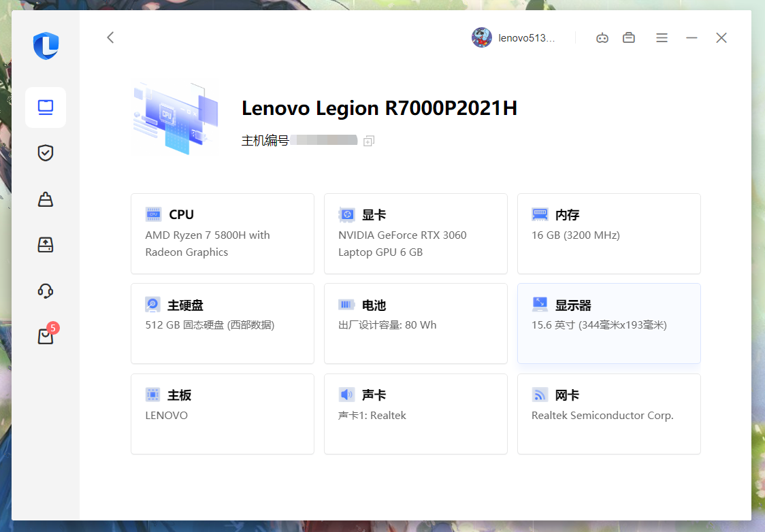The height and width of the screenshot is (532, 765).
Task: Click the Realtek Semiconductor Corp. text
Action: (x=602, y=416)
